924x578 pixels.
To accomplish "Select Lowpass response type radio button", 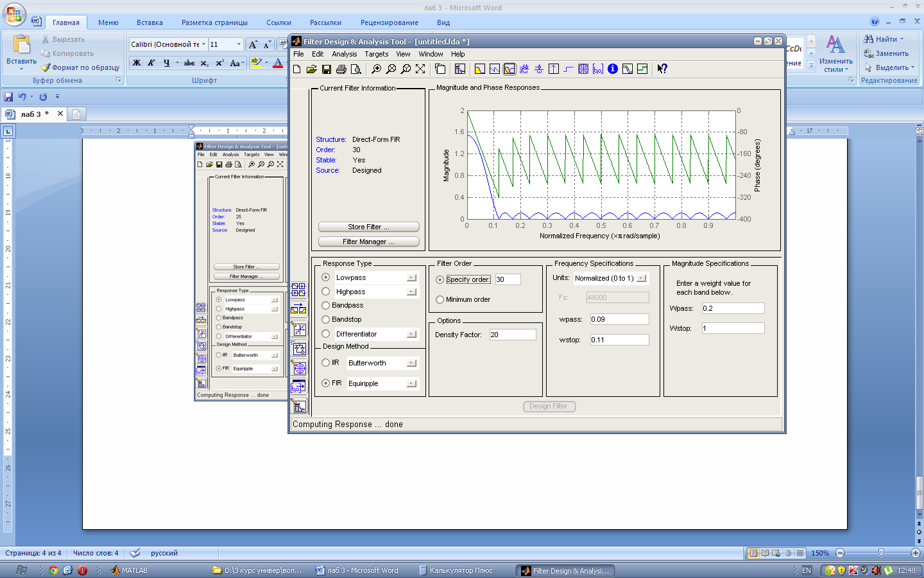I will (x=326, y=277).
